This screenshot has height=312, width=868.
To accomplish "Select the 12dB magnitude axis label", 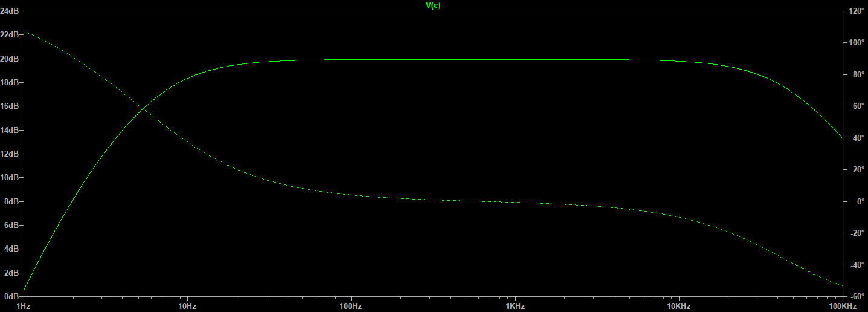I will pos(10,154).
